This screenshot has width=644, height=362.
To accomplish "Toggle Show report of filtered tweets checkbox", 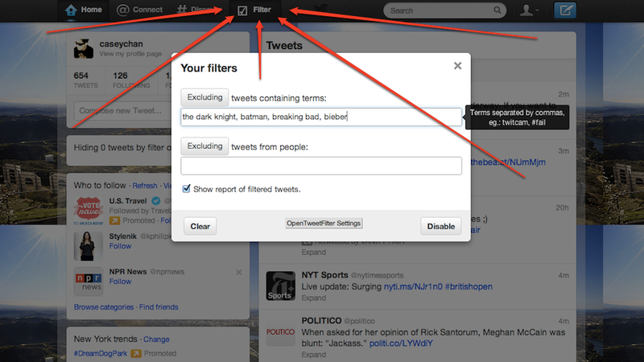I will pyautogui.click(x=186, y=189).
